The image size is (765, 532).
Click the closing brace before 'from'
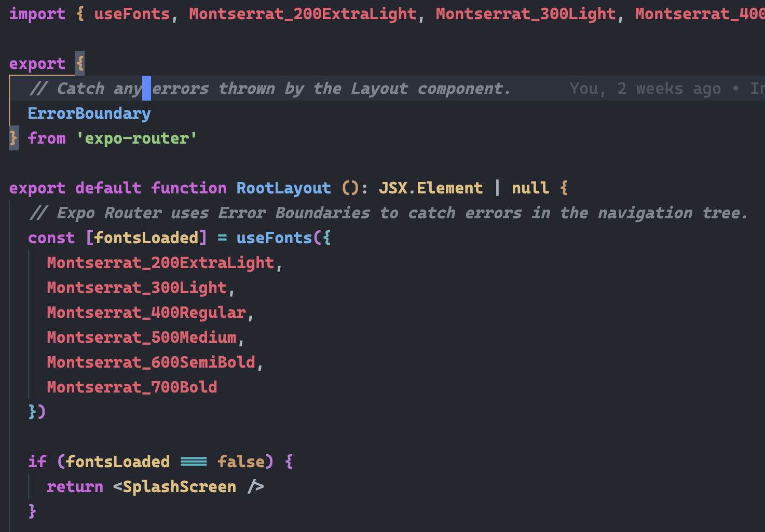(x=13, y=138)
